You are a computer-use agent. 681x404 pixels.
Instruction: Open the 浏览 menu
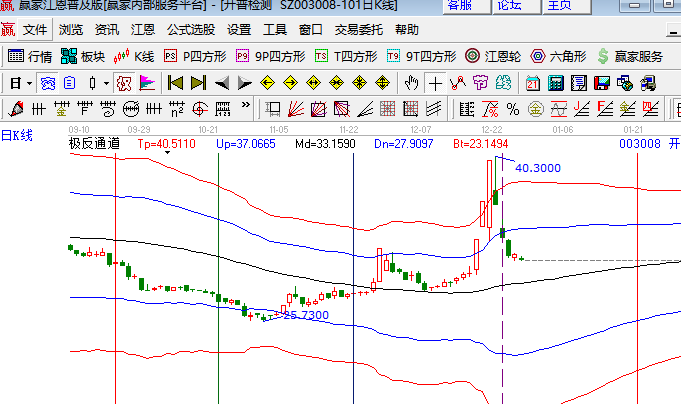(x=71, y=30)
